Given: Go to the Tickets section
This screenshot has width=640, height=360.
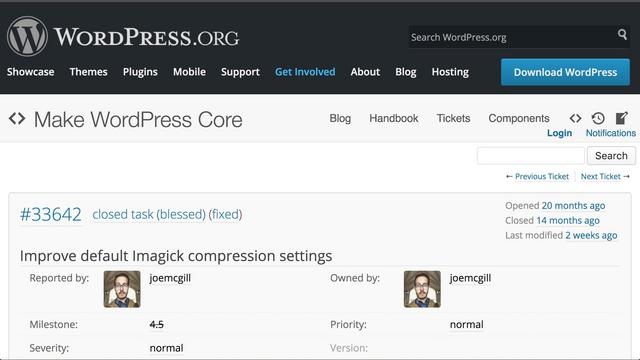Looking at the screenshot, I should [453, 118].
